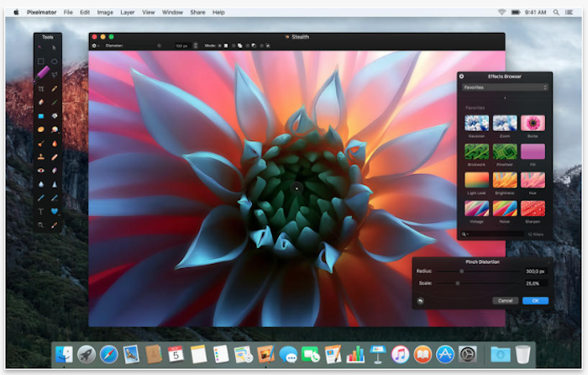The image size is (588, 375).
Task: Click the Diameter value stepper arrows
Action: click(x=196, y=45)
